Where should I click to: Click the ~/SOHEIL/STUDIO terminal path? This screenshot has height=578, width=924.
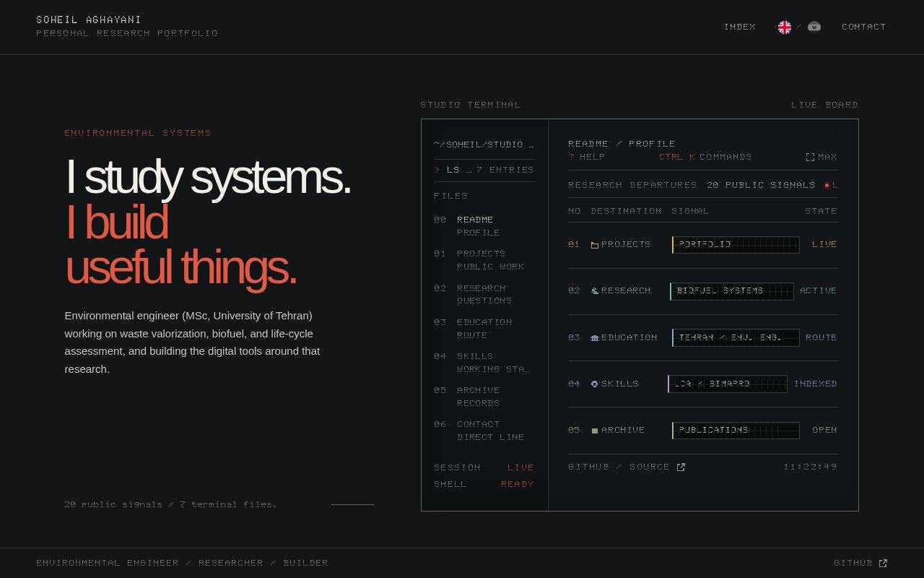coord(484,144)
